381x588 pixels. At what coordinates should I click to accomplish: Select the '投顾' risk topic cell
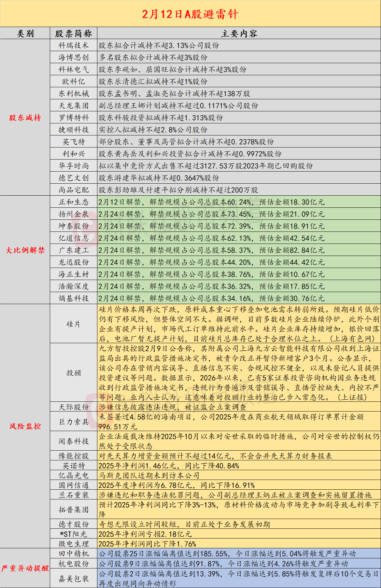74,373
